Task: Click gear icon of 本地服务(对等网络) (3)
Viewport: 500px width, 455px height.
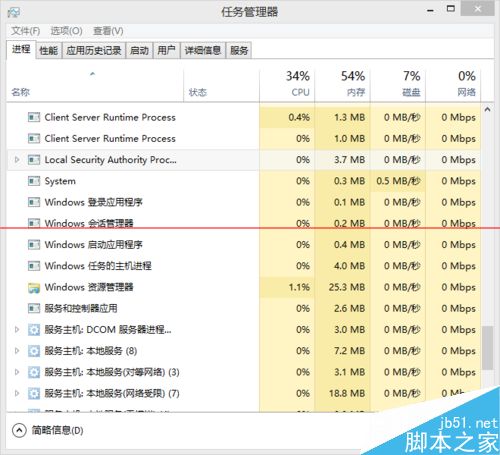Action: [34, 372]
